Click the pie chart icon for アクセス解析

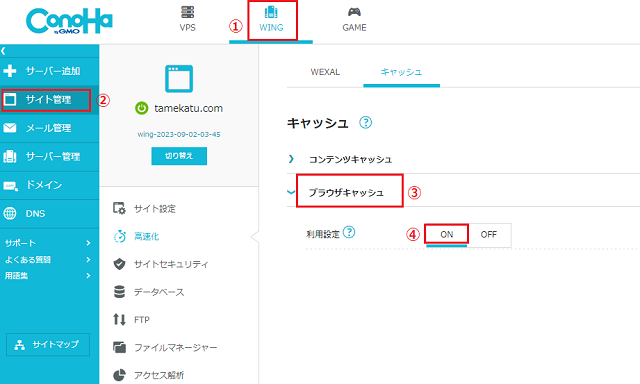point(119,375)
